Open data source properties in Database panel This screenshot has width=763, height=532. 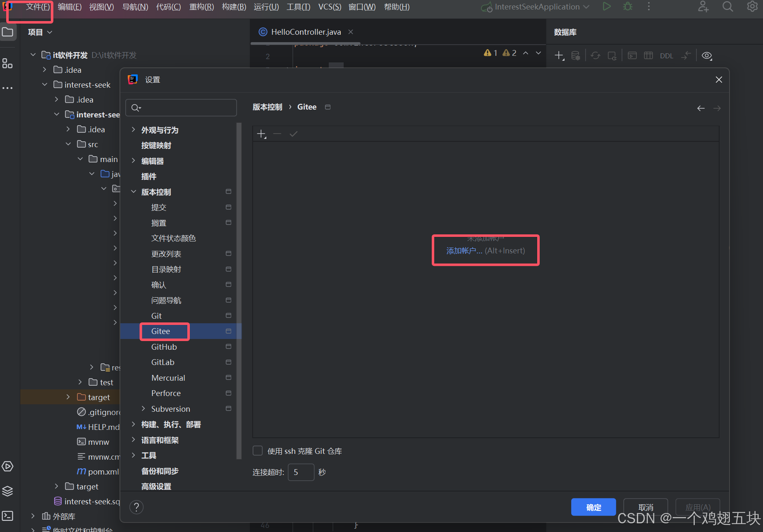pyautogui.click(x=575, y=55)
